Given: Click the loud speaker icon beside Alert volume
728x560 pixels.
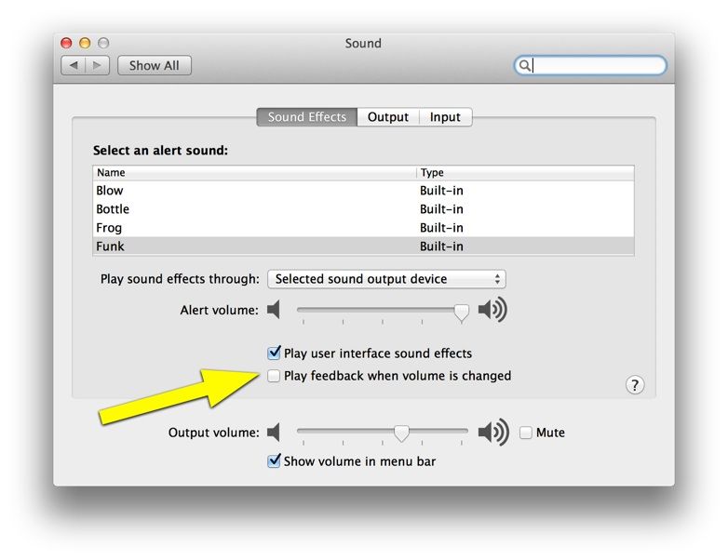Looking at the screenshot, I should [492, 310].
